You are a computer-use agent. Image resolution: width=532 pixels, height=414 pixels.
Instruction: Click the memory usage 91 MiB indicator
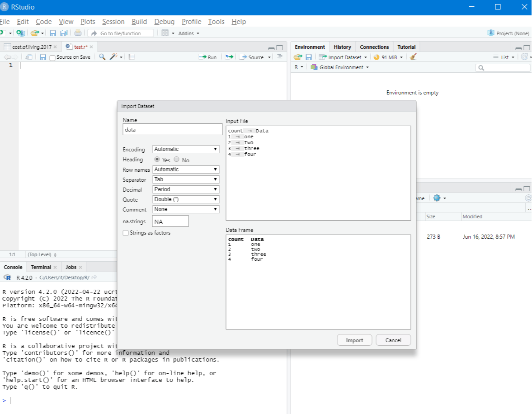pos(388,57)
